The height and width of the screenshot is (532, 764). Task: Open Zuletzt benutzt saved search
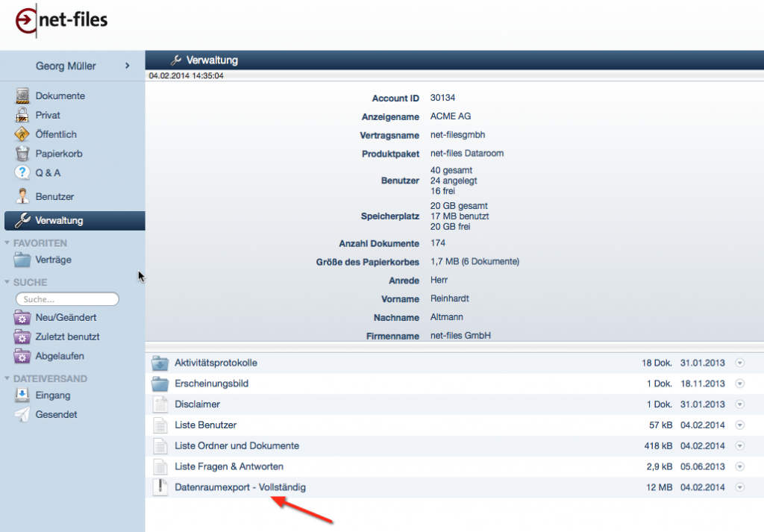[x=67, y=337]
